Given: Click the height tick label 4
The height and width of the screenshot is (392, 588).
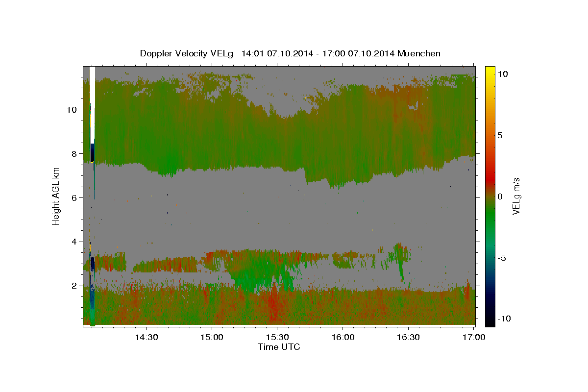Looking at the screenshot, I should 73,242.
